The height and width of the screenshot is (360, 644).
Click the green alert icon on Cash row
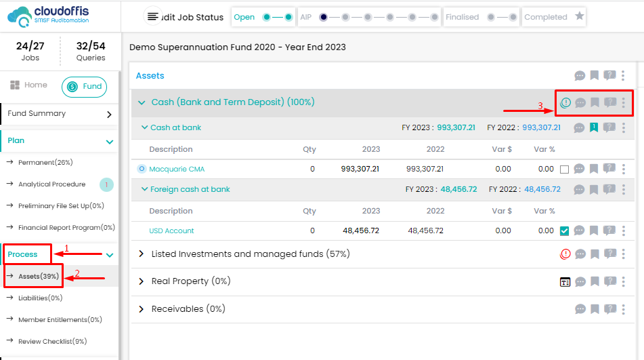[565, 102]
